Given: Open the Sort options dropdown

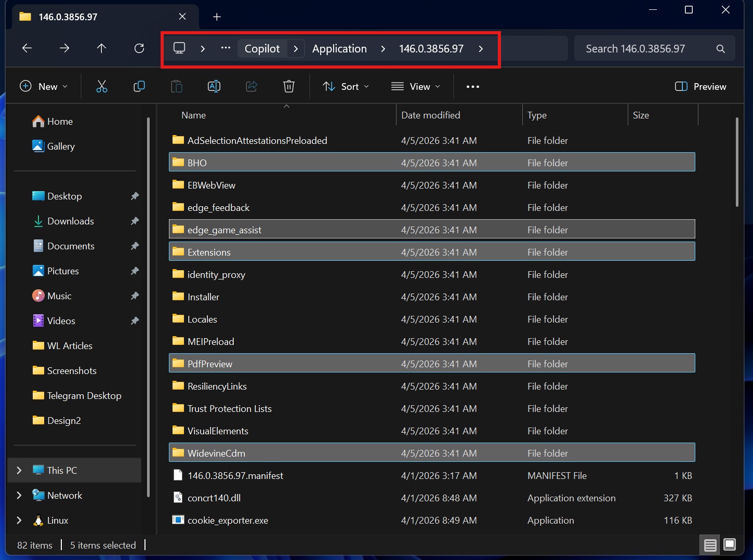Looking at the screenshot, I should (345, 86).
